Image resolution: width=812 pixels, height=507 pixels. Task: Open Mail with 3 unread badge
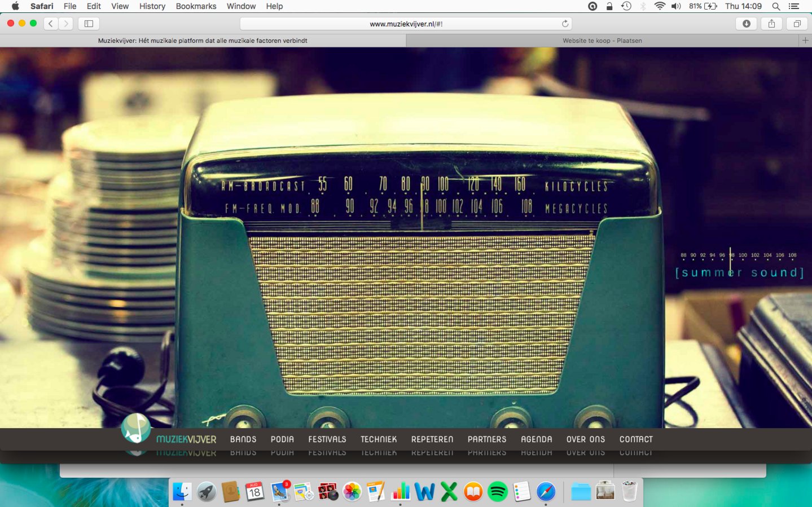tap(279, 492)
